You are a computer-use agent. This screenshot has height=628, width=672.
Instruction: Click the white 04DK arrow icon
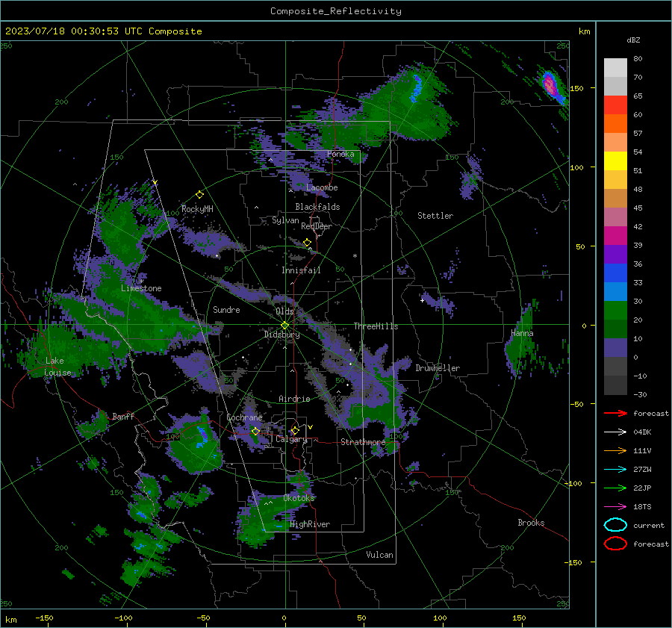coord(615,432)
